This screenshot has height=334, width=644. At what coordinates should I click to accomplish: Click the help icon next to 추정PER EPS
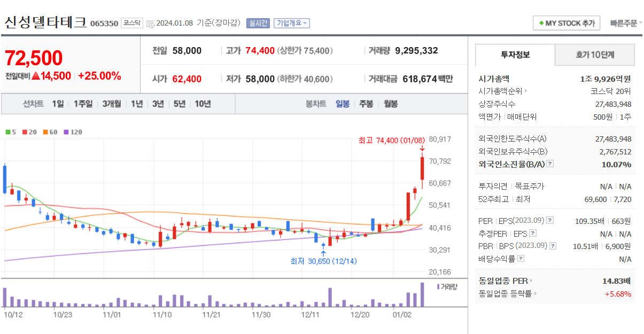(532, 233)
